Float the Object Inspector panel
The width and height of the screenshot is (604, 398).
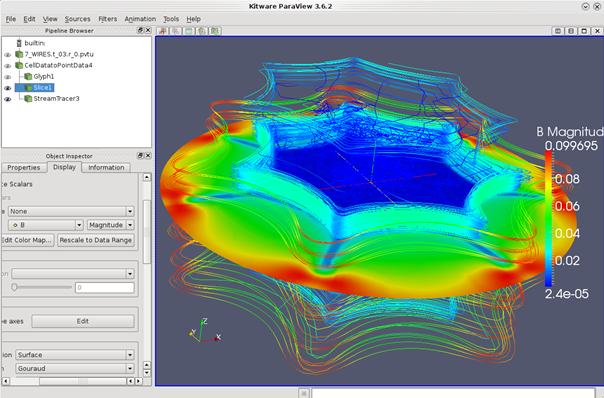pyautogui.click(x=141, y=156)
